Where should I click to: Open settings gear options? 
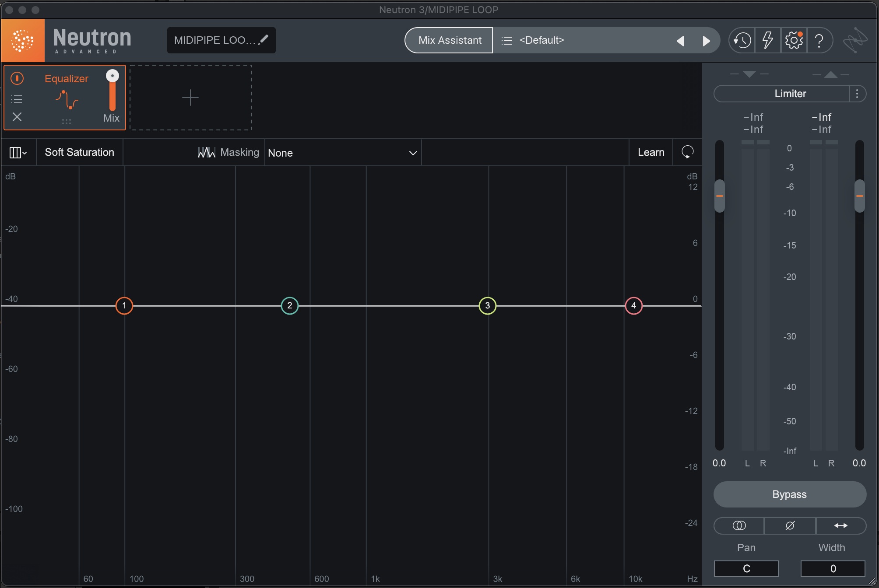[x=794, y=41]
